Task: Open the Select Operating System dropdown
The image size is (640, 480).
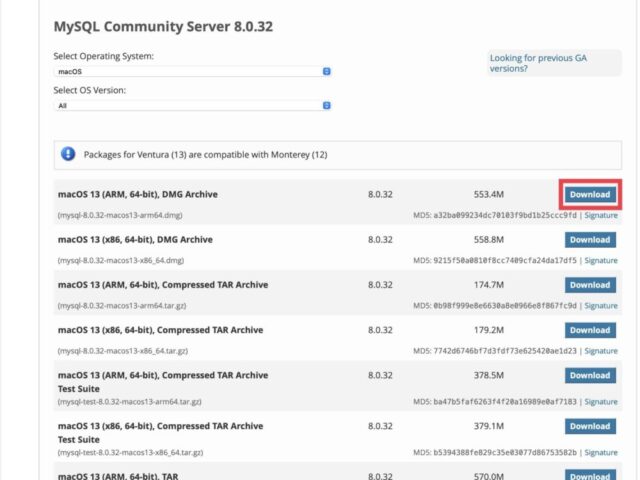Action: (192, 71)
